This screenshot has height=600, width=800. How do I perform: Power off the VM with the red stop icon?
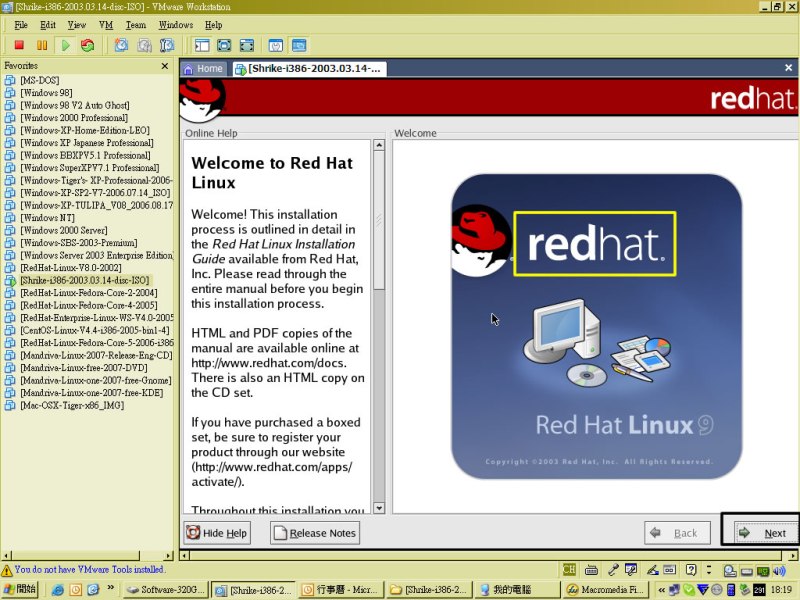19,45
